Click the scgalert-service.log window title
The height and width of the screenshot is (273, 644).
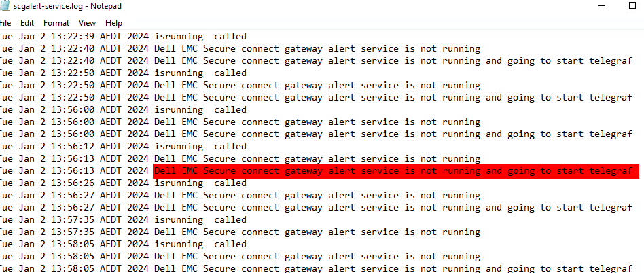[x=67, y=6]
